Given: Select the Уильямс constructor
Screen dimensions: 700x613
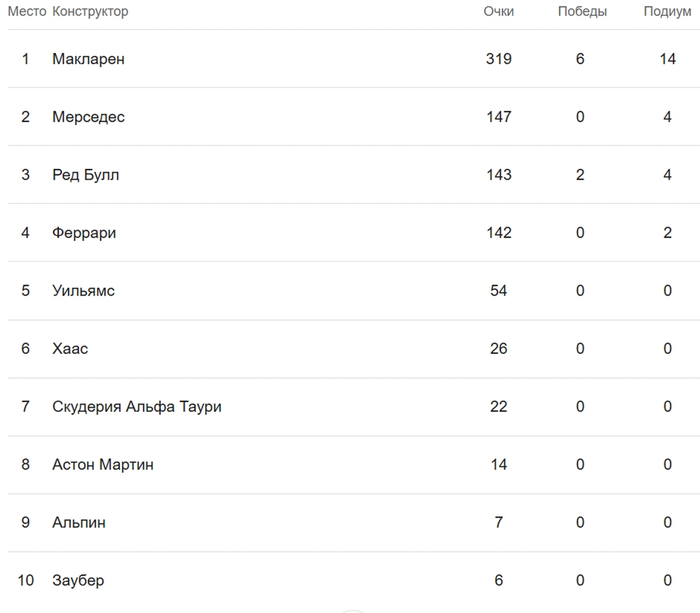Looking at the screenshot, I should (83, 291).
